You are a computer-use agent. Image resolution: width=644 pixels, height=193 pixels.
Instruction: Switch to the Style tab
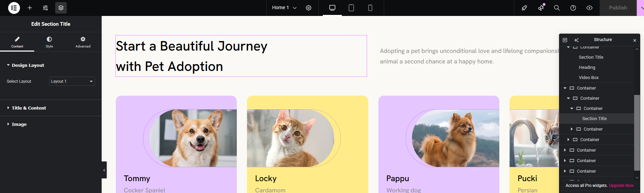point(49,42)
